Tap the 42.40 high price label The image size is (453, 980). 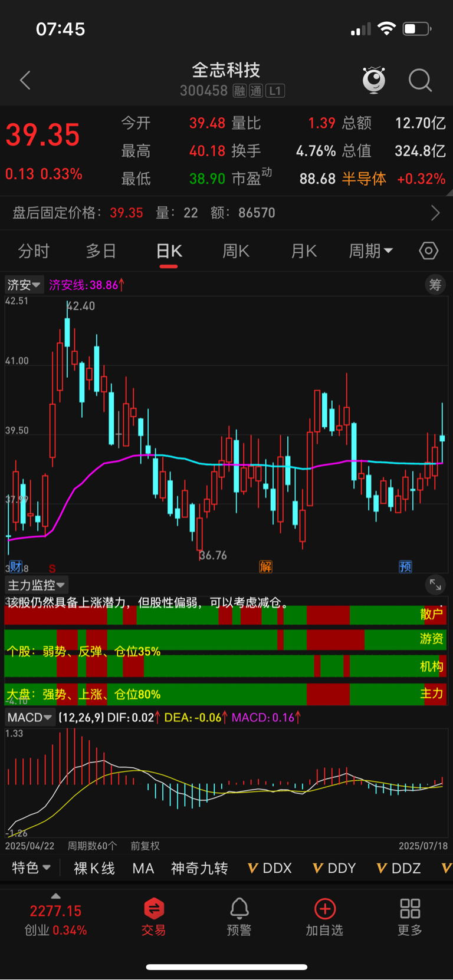[x=81, y=306]
